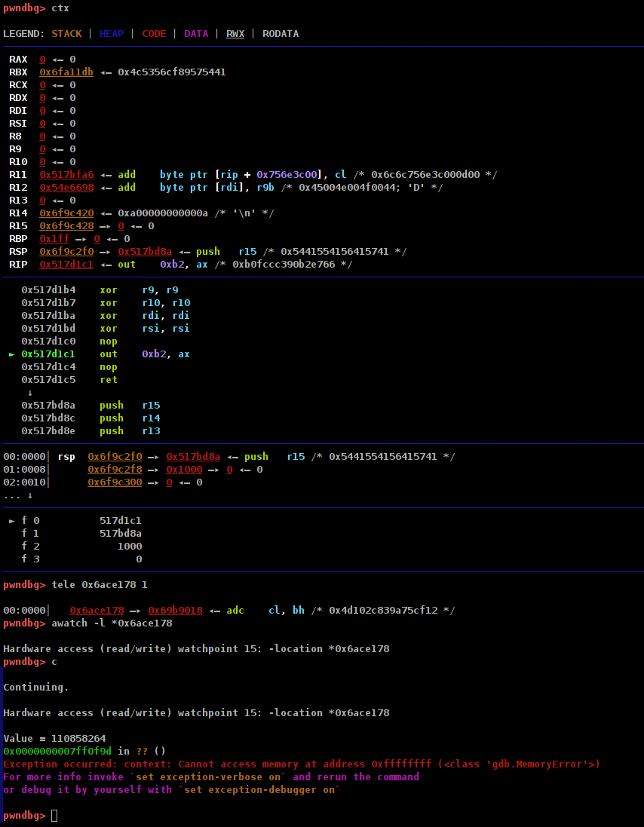
Task: Click the RBP value 0x1ff
Action: (x=51, y=239)
